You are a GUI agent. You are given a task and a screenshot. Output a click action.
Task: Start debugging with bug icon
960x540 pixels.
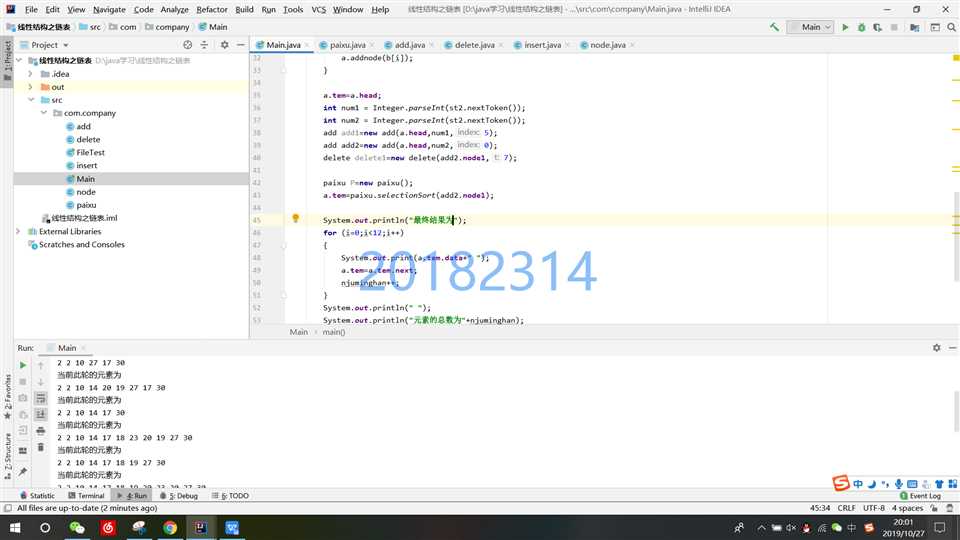861,27
